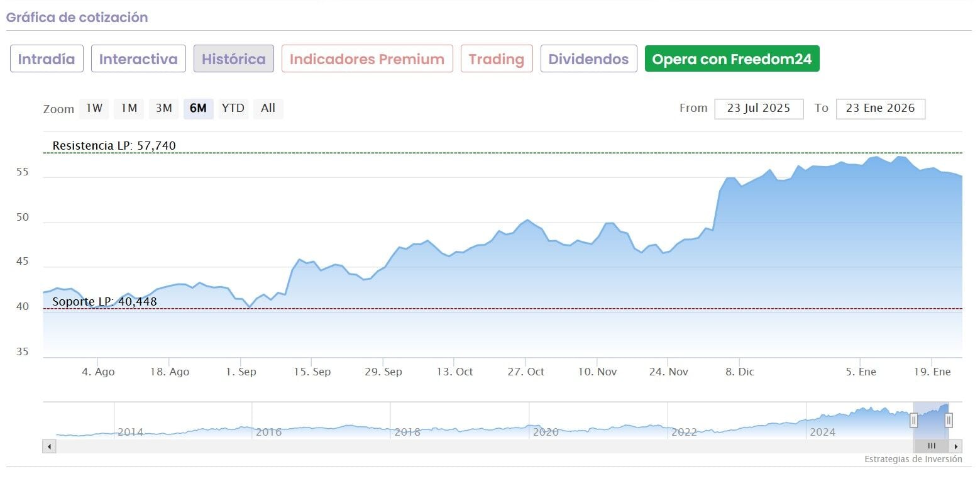Show the Dividendos view
The width and height of the screenshot is (980, 481).
point(588,59)
